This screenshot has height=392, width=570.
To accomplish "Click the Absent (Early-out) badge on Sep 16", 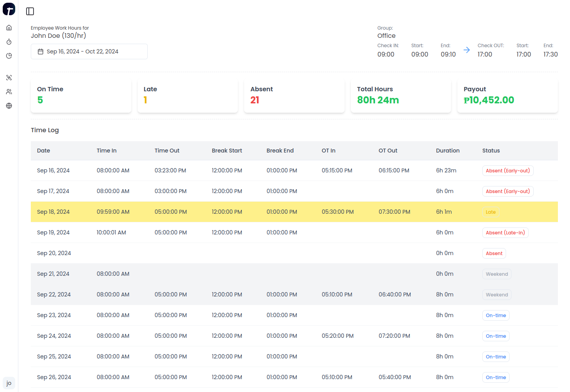I will (x=508, y=170).
